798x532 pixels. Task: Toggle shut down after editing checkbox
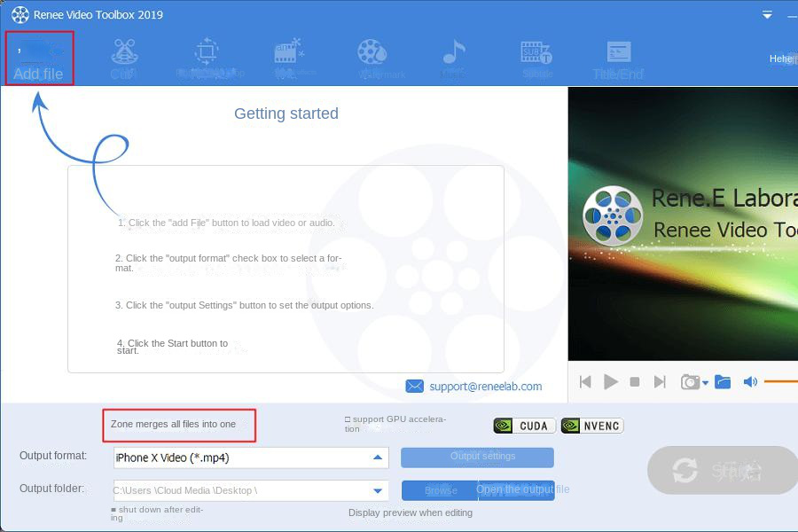(113, 510)
